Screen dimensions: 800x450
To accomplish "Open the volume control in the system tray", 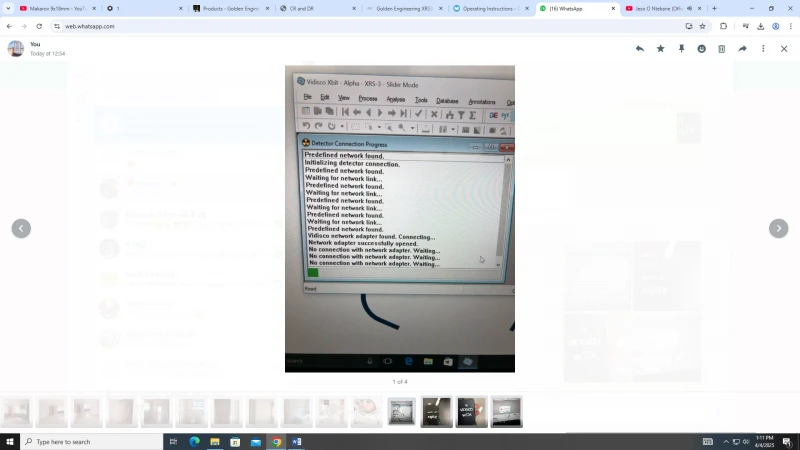I will [x=746, y=442].
